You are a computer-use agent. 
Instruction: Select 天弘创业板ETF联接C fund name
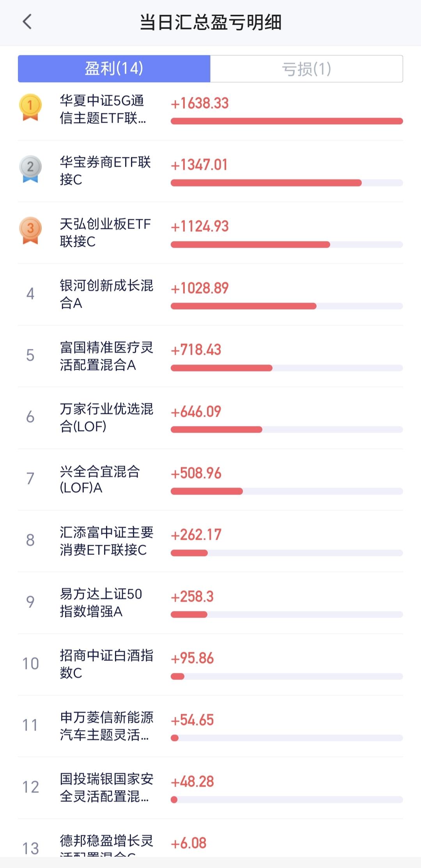click(105, 232)
